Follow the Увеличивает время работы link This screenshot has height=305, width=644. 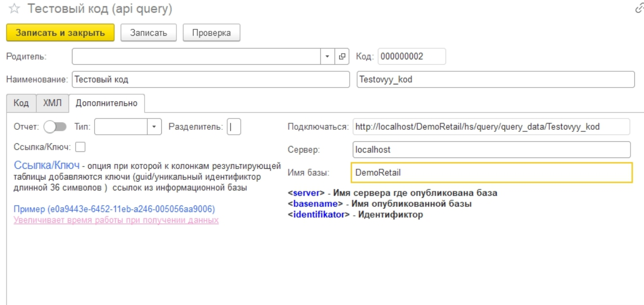click(116, 220)
